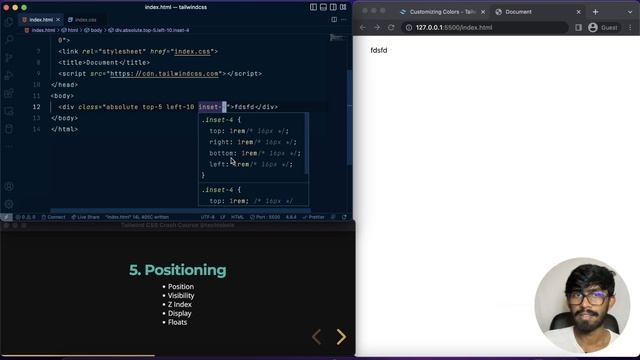Viewport: 640px width, 360px height.
Task: Follow the cdn.tailwindcss.com script URL
Action: tap(164, 74)
